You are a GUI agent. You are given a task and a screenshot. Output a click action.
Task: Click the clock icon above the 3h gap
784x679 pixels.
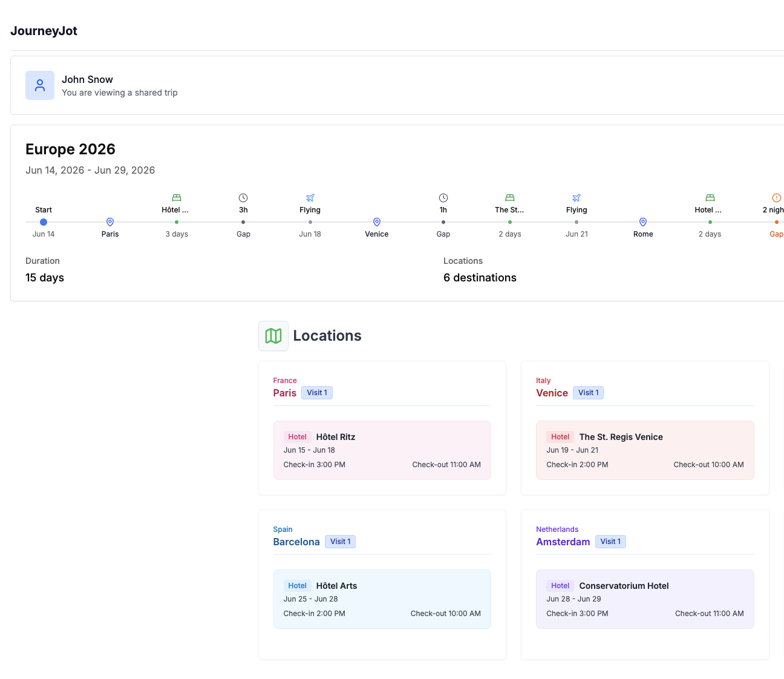243,198
